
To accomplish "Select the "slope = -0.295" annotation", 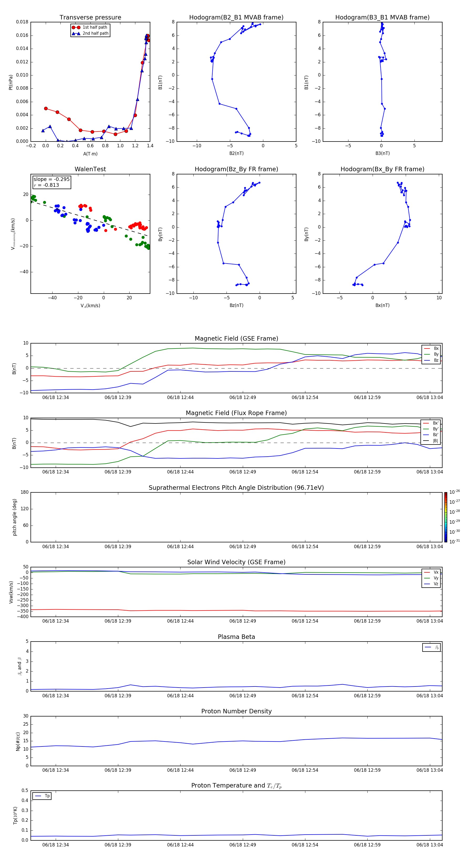I will point(52,179).
